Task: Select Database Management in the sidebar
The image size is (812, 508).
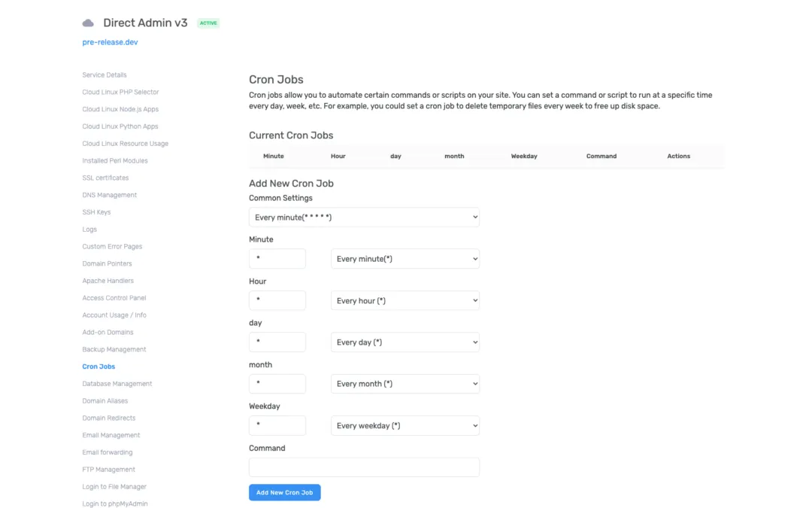Action: [117, 383]
